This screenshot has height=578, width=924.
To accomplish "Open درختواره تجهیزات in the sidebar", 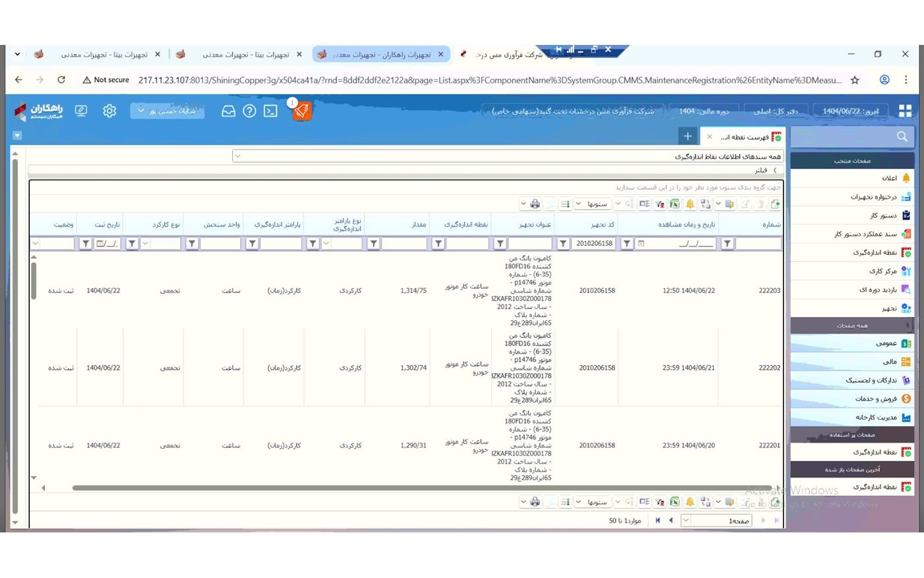I will [852, 196].
